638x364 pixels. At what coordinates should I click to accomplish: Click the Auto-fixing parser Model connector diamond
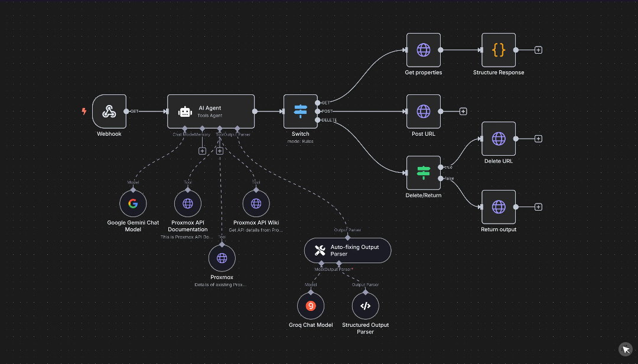(321, 263)
